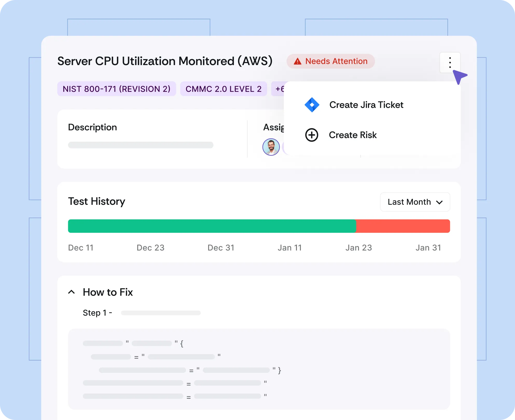Viewport: 515px width, 420px height.
Task: Click the Last Month chevron arrow
Action: point(439,202)
